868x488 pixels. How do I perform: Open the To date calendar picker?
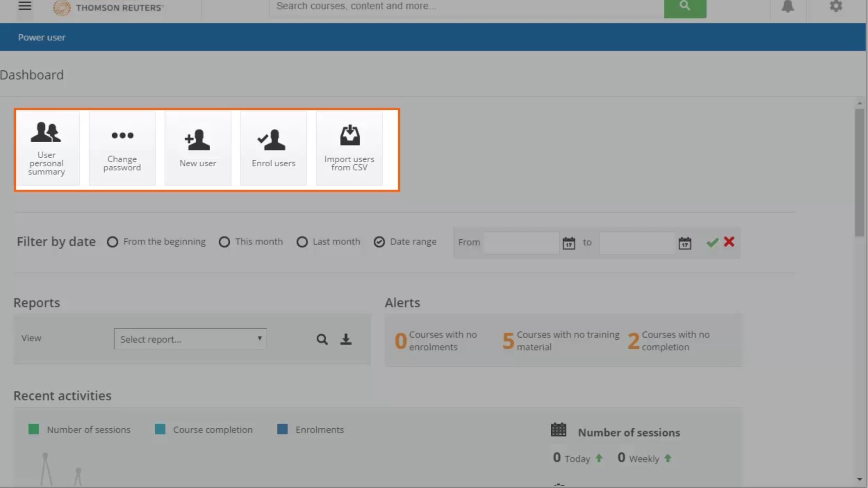(685, 243)
